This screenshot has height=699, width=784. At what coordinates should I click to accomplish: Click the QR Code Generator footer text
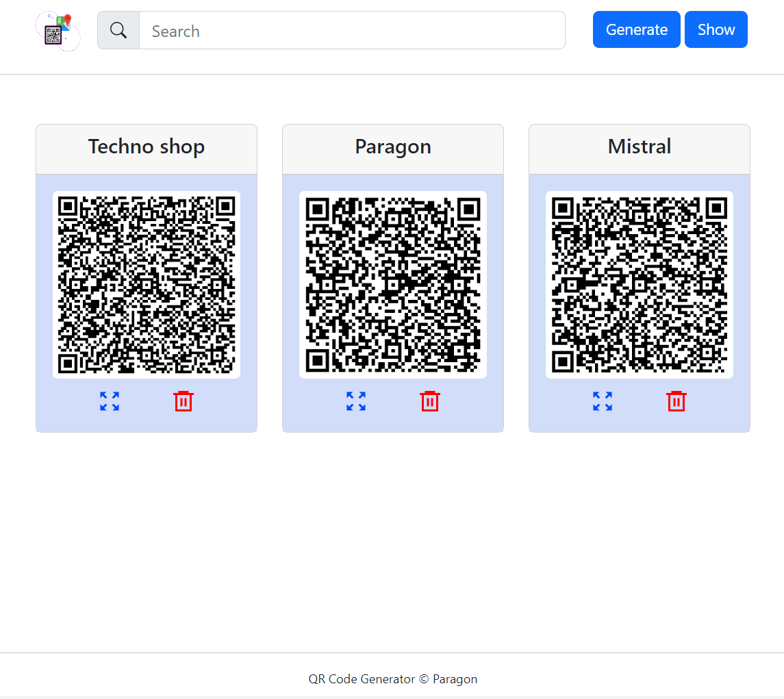pos(393,679)
